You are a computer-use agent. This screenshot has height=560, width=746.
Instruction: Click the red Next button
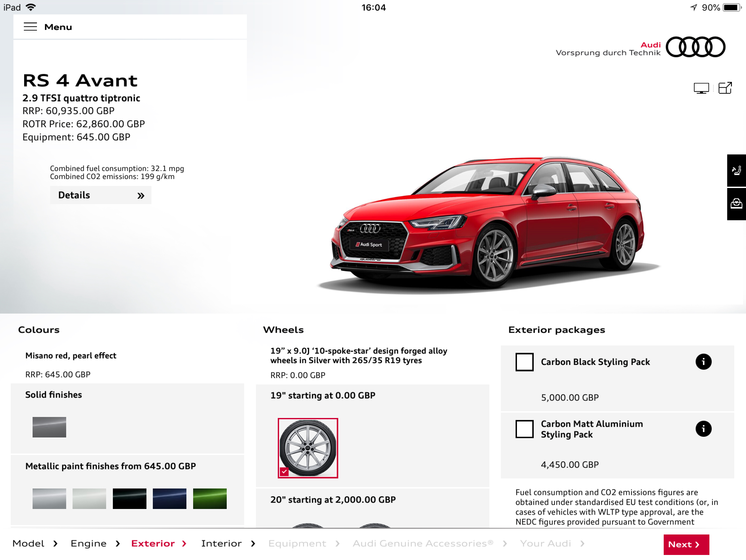pos(686,545)
